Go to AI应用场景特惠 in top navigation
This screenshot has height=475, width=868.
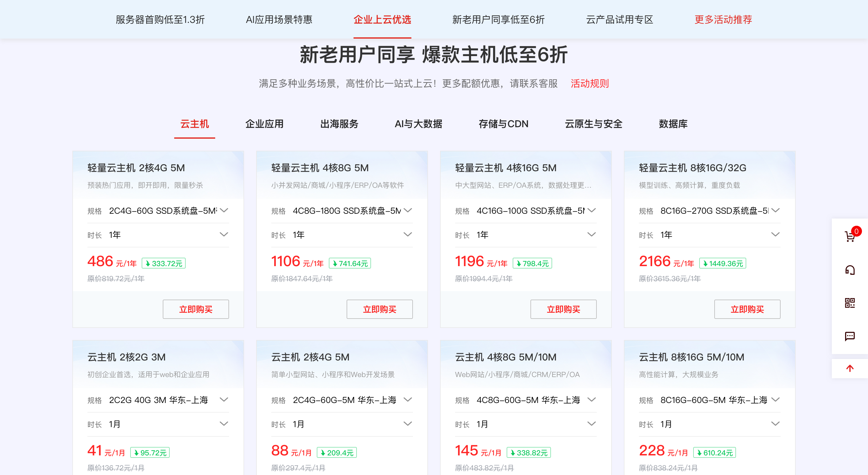[x=279, y=20]
